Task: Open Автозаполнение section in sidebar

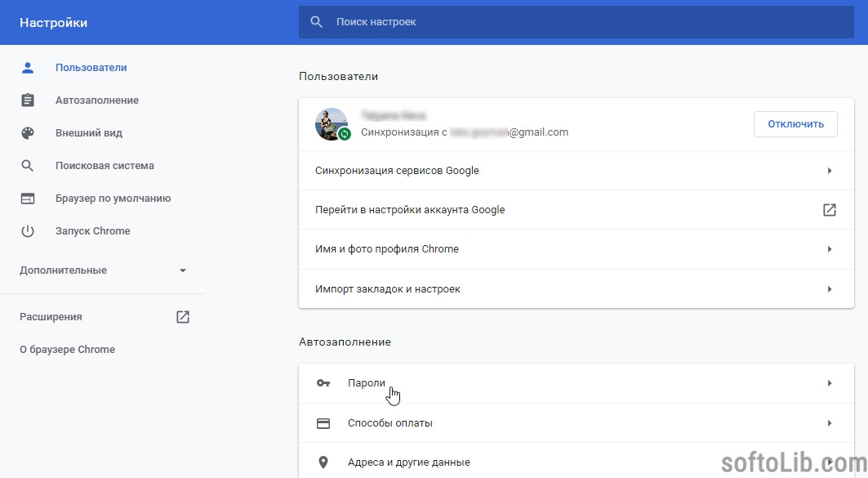Action: [x=97, y=101]
